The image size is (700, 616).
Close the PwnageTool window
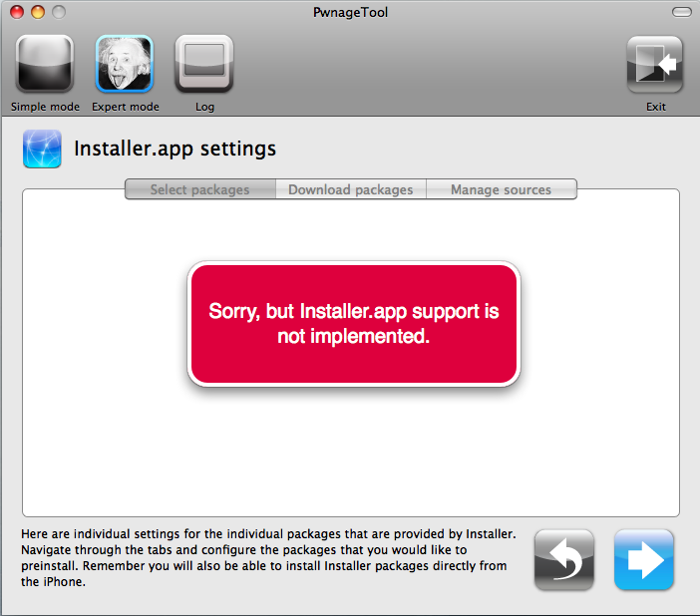(x=17, y=12)
